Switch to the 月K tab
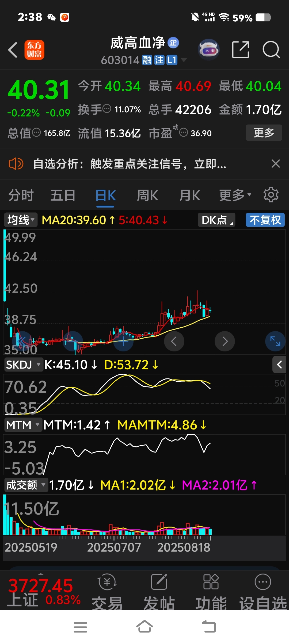This screenshot has width=289, height=644. [190, 195]
